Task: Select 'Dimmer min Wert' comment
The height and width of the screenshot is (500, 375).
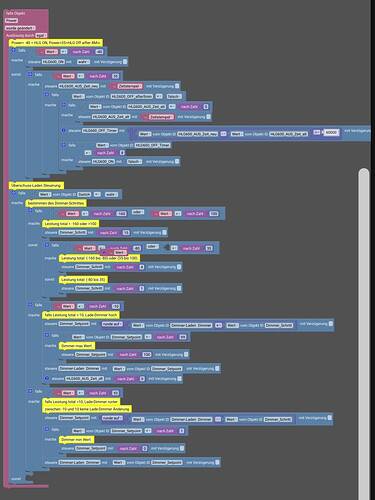Action: 76,440
